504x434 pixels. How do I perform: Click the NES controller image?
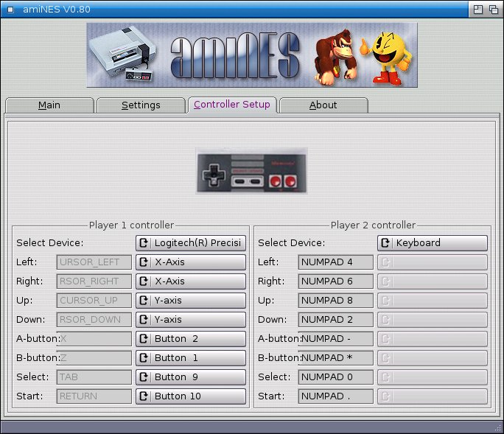(252, 171)
